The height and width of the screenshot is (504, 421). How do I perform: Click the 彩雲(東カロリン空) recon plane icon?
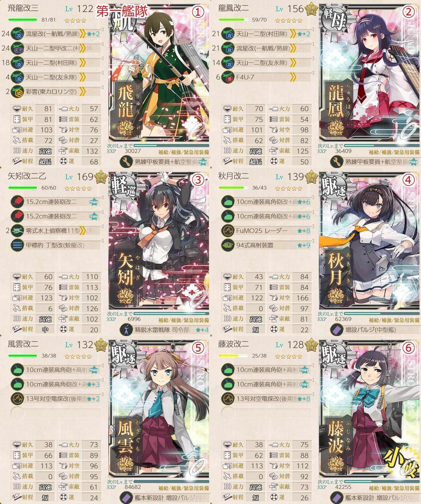pyautogui.click(x=18, y=91)
